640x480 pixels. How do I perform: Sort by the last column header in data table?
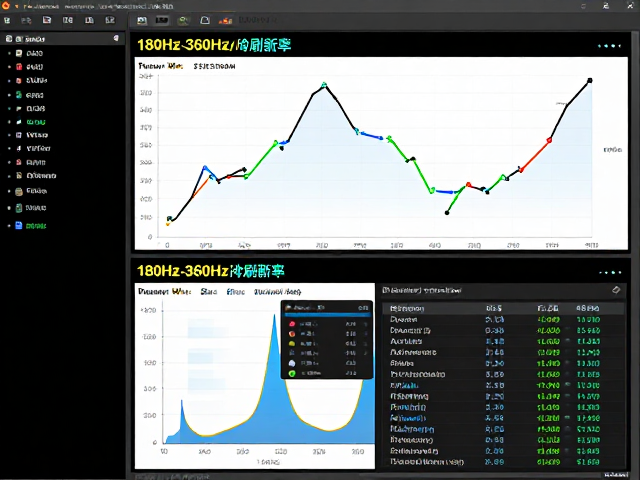pos(588,309)
